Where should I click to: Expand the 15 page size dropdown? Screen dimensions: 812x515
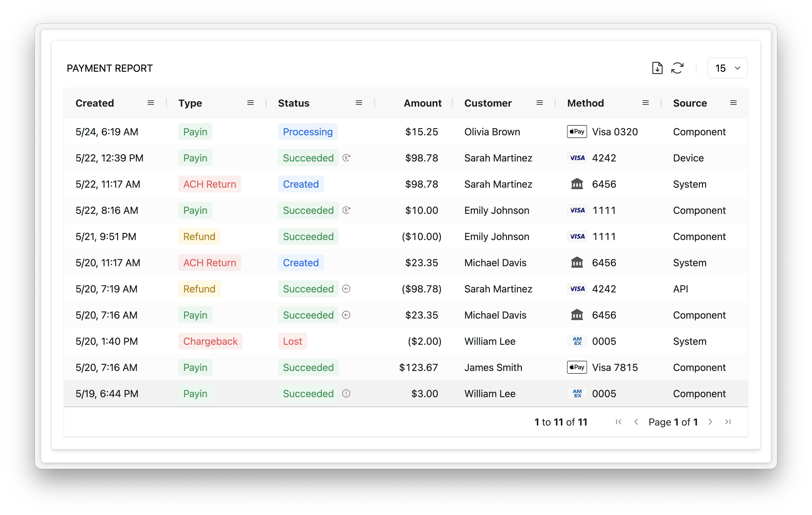click(727, 68)
